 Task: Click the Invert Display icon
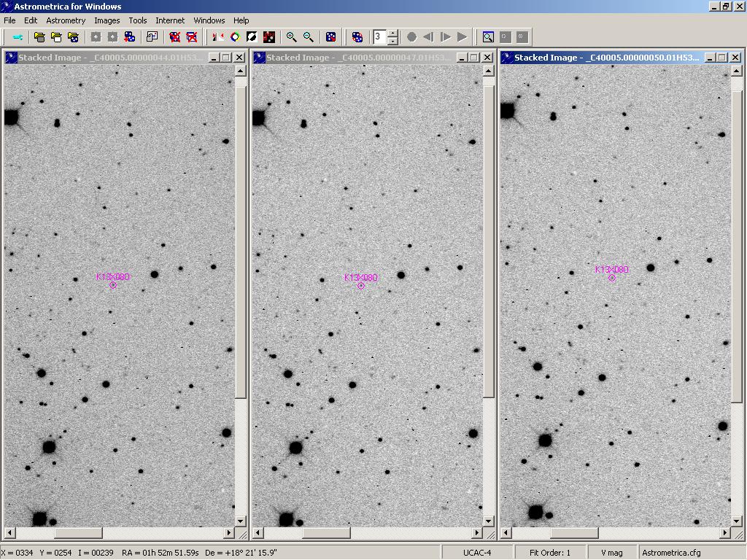pos(252,37)
